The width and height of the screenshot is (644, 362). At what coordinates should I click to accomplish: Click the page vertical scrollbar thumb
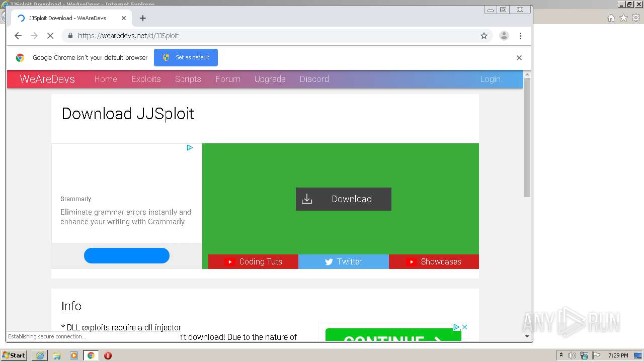tap(527, 137)
